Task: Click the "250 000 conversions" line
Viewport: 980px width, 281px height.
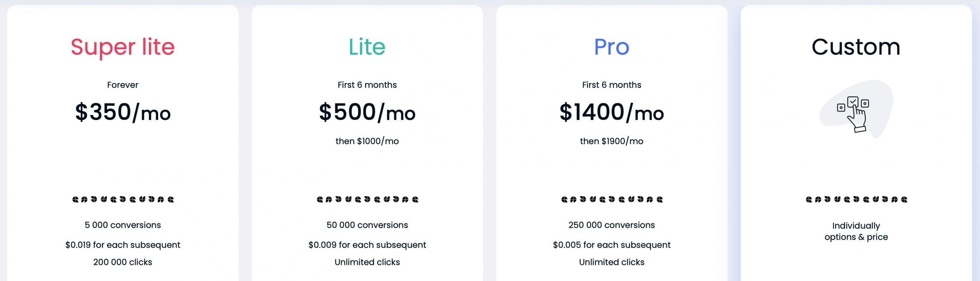Action: [611, 225]
